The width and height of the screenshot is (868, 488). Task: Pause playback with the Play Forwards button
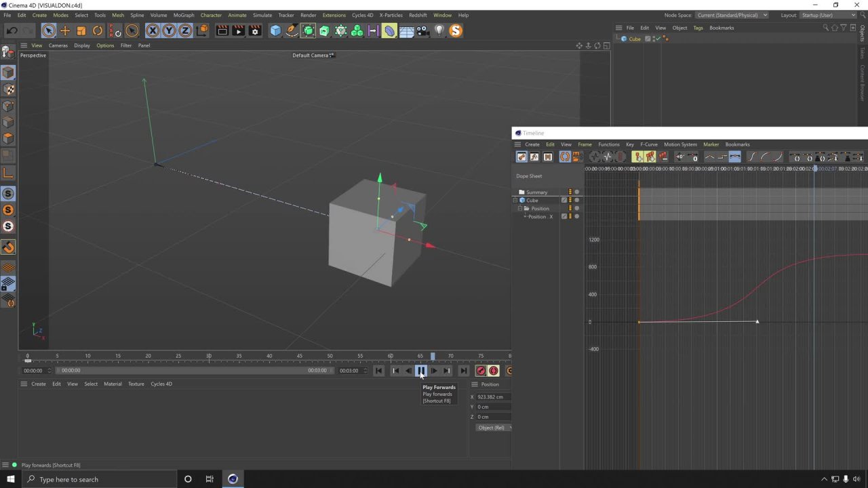coord(421,371)
